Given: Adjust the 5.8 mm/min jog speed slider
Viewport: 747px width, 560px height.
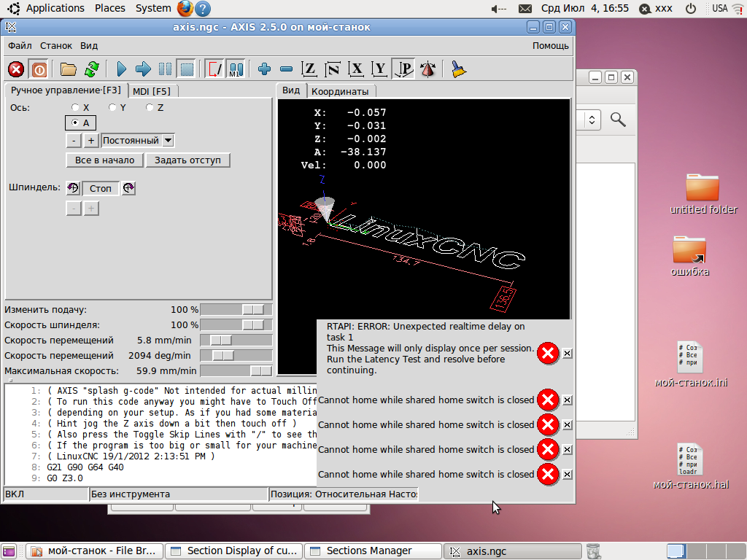Looking at the screenshot, I should click(236, 340).
